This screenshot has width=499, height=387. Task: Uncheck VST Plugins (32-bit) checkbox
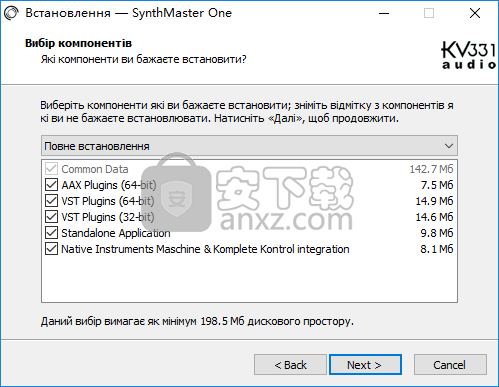51,217
